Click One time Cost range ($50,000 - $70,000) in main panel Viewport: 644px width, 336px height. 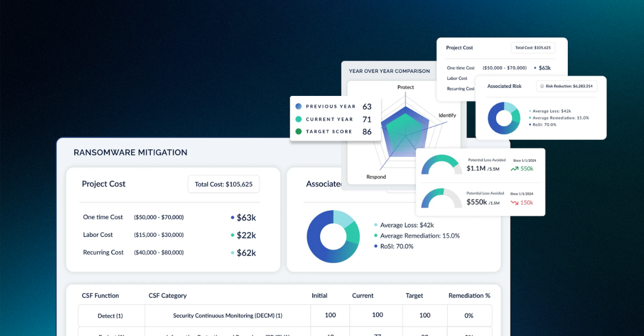159,217
